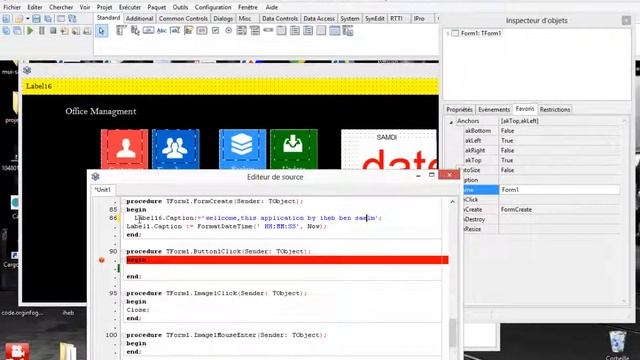Image resolution: width=640 pixels, height=360 pixels.
Task: Select the TEdit component icon
Action: click(175, 31)
